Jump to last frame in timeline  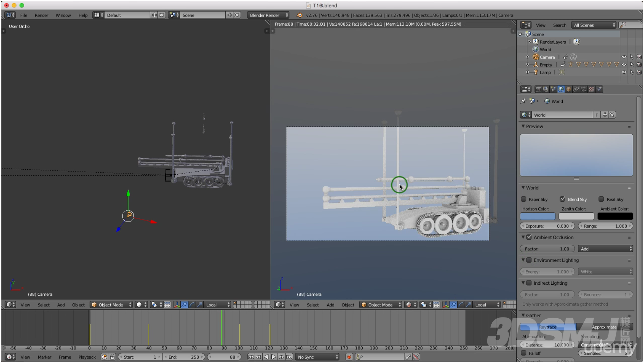tap(289, 357)
